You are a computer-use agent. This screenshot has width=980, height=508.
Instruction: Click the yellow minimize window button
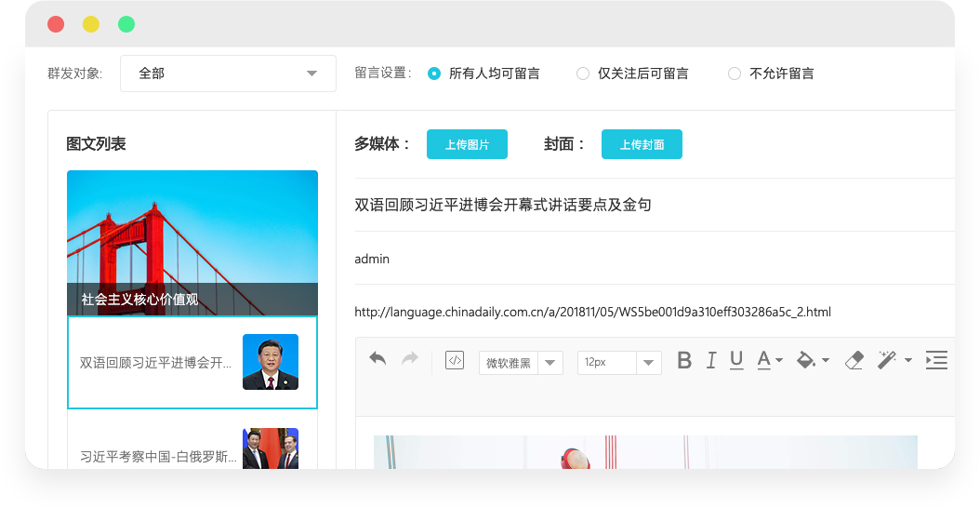(x=91, y=24)
